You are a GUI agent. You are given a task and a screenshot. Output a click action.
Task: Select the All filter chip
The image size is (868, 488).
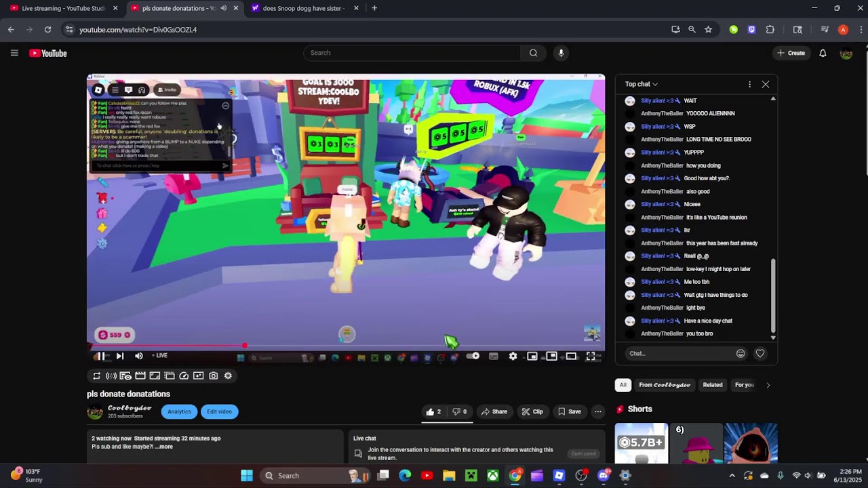[x=623, y=385]
